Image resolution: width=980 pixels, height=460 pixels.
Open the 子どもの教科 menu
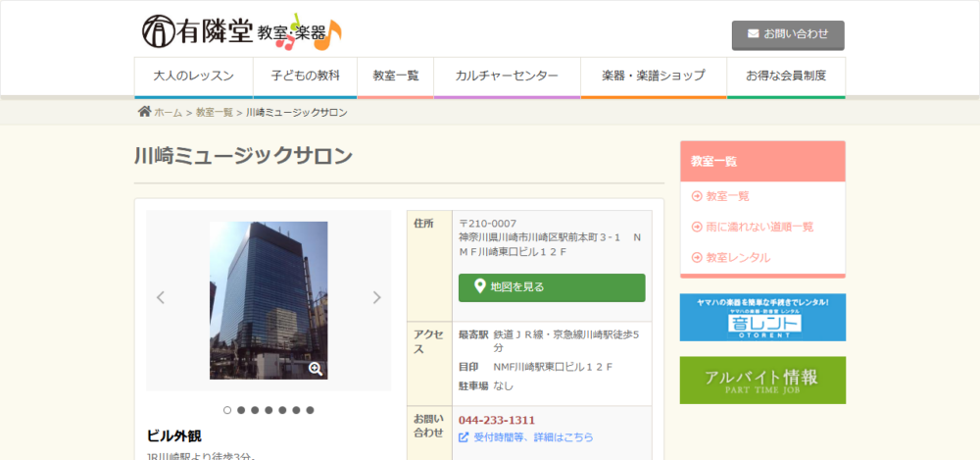(305, 77)
